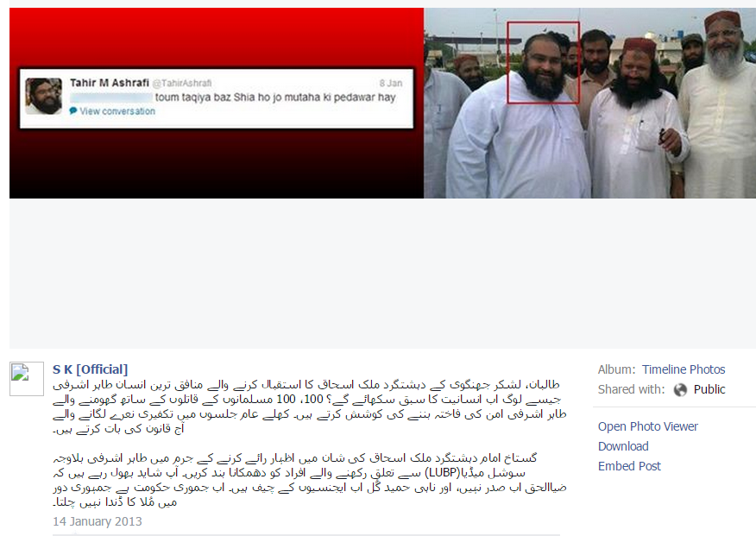Open the S K [Official] page link
The width and height of the screenshot is (756, 536).
(90, 369)
